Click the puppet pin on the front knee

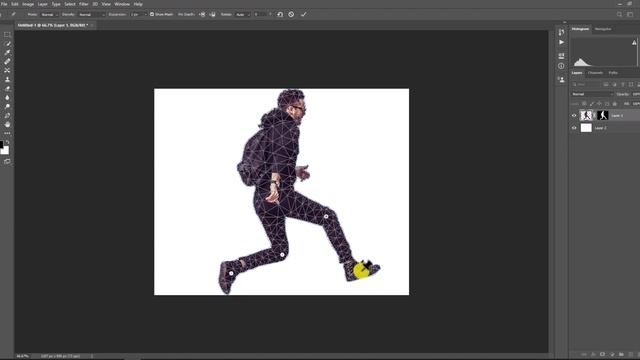coord(326,217)
